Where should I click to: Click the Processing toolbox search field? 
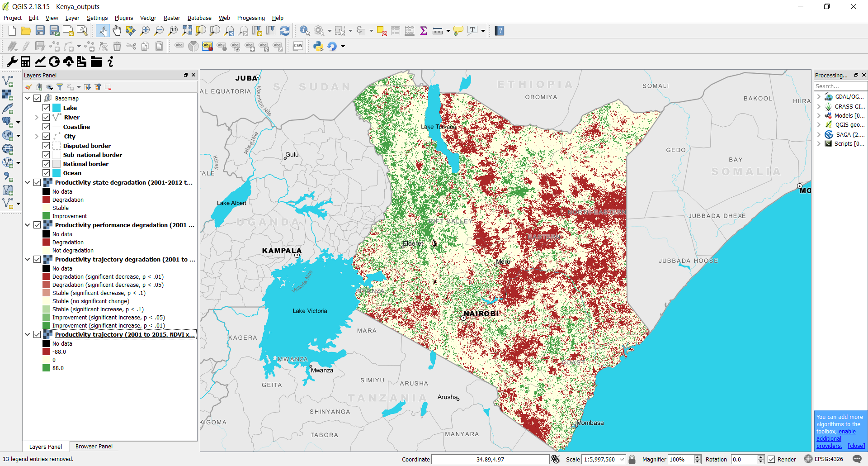coord(840,86)
